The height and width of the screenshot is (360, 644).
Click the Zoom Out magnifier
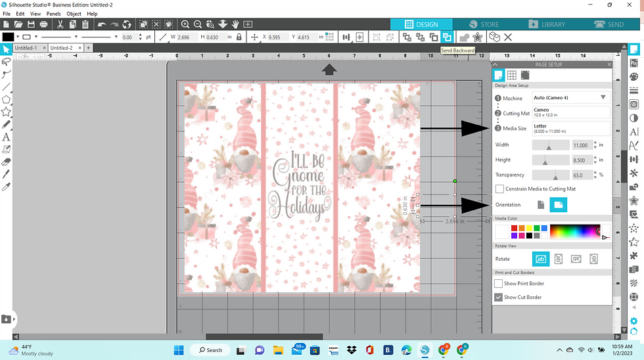pyautogui.click(x=198, y=24)
